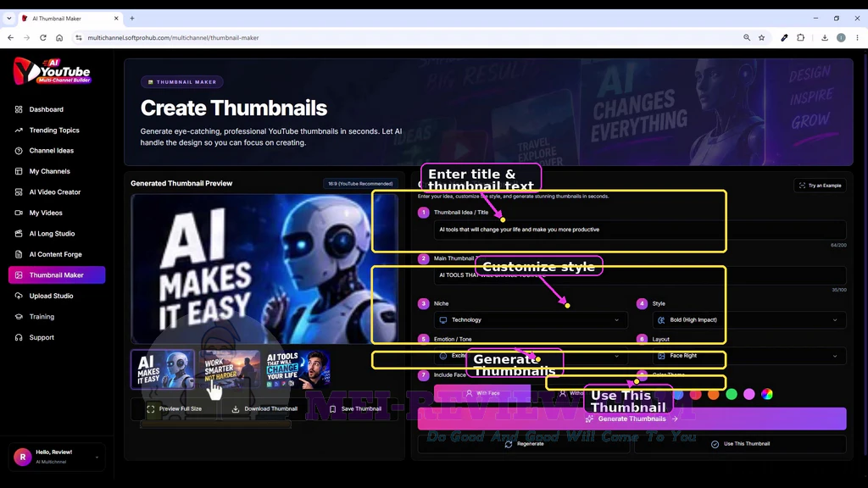The height and width of the screenshot is (488, 868).
Task: Click the large generated thumbnail preview image
Action: click(x=264, y=269)
